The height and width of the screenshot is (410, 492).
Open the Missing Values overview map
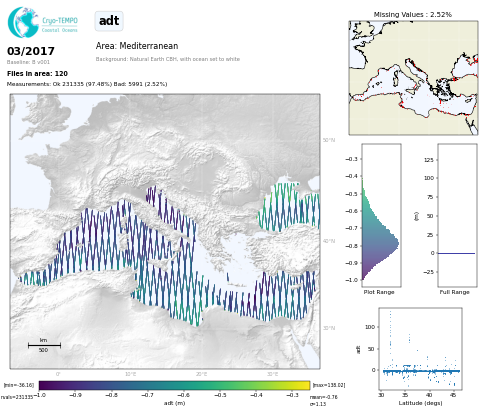[x=413, y=78]
